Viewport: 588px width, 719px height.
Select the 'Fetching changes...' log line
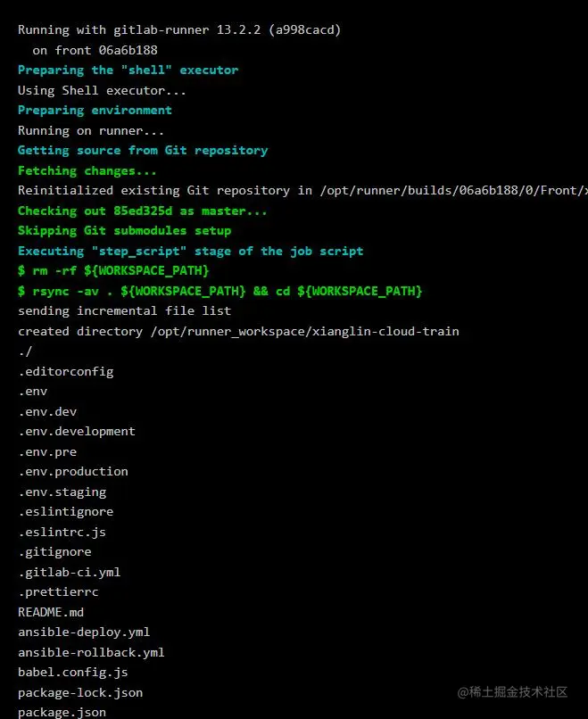87,171
